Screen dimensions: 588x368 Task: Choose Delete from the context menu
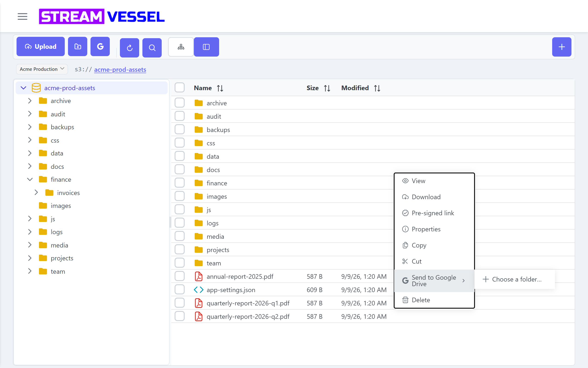434,300
